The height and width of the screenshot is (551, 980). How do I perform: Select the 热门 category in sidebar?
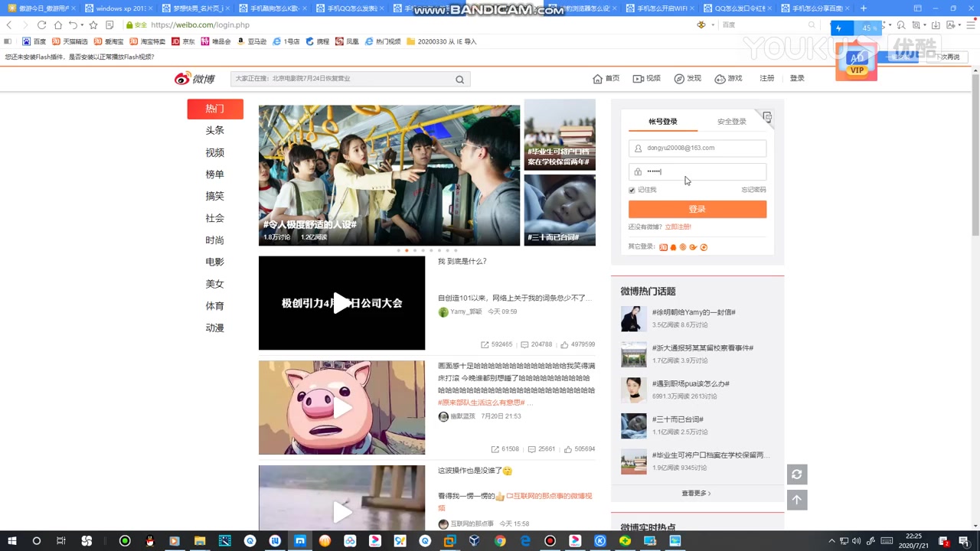click(x=215, y=109)
